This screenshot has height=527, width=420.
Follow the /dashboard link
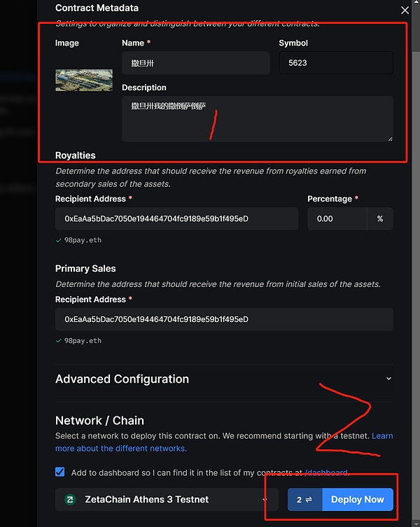click(x=326, y=472)
